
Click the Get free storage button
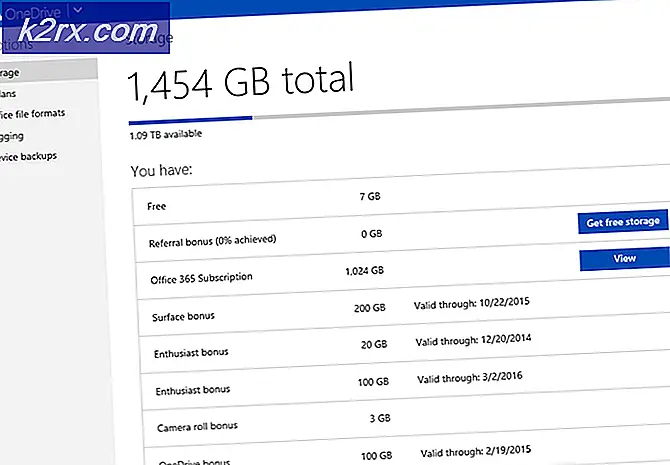[x=623, y=222]
